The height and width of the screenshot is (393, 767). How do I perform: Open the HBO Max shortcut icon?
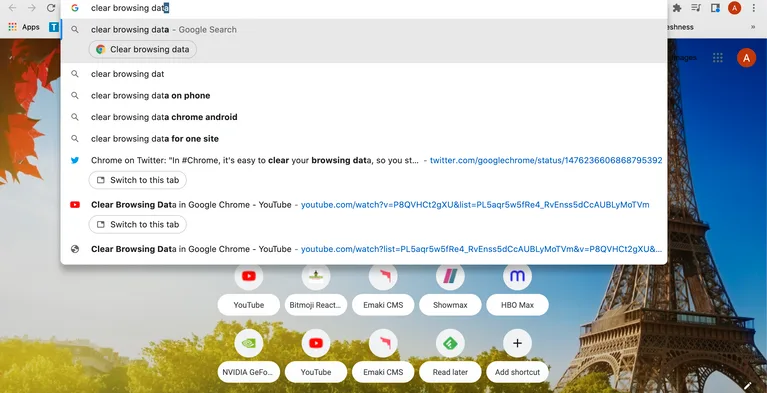tap(517, 276)
